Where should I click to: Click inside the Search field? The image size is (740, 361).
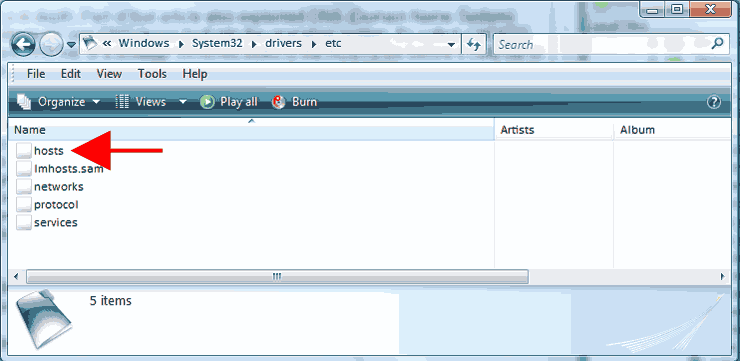coord(602,44)
